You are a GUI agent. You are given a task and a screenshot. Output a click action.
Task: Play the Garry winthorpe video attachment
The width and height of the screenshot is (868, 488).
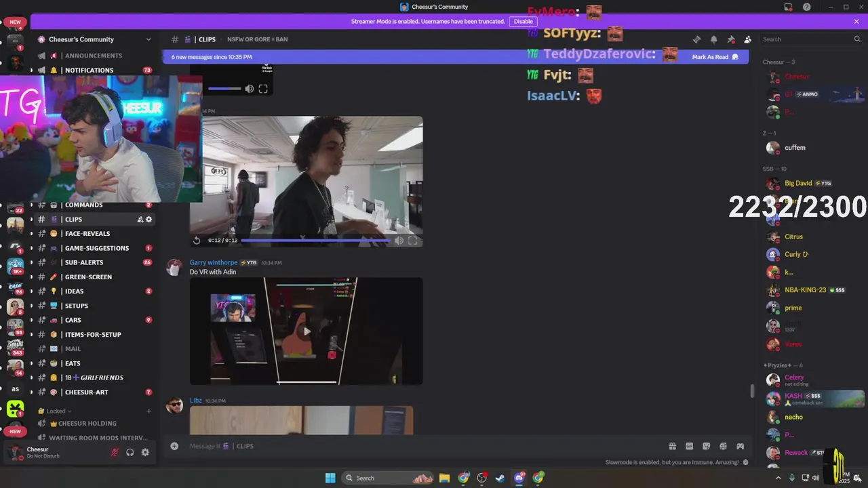tap(307, 331)
